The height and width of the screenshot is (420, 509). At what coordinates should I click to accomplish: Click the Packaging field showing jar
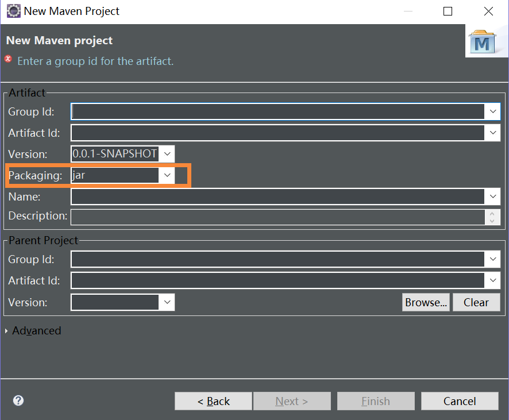pyautogui.click(x=115, y=175)
